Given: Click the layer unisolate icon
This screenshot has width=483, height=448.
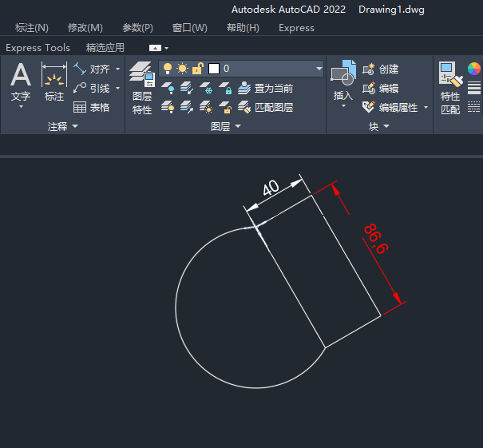Looking at the screenshot, I should point(187,107).
